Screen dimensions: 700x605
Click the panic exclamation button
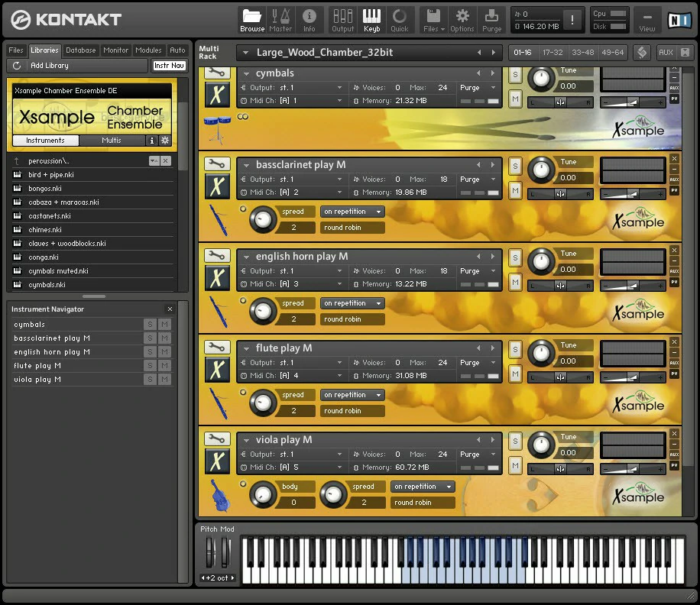[572, 20]
